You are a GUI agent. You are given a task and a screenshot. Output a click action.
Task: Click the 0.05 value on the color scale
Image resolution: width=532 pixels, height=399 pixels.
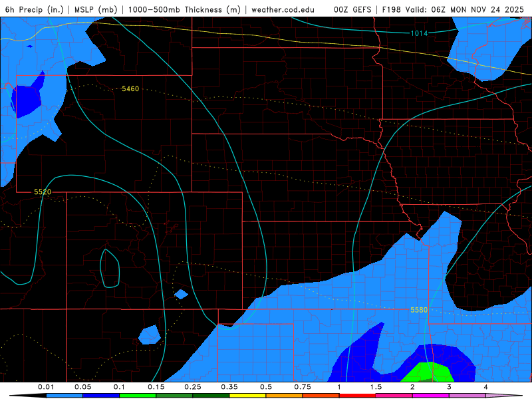coord(82,387)
